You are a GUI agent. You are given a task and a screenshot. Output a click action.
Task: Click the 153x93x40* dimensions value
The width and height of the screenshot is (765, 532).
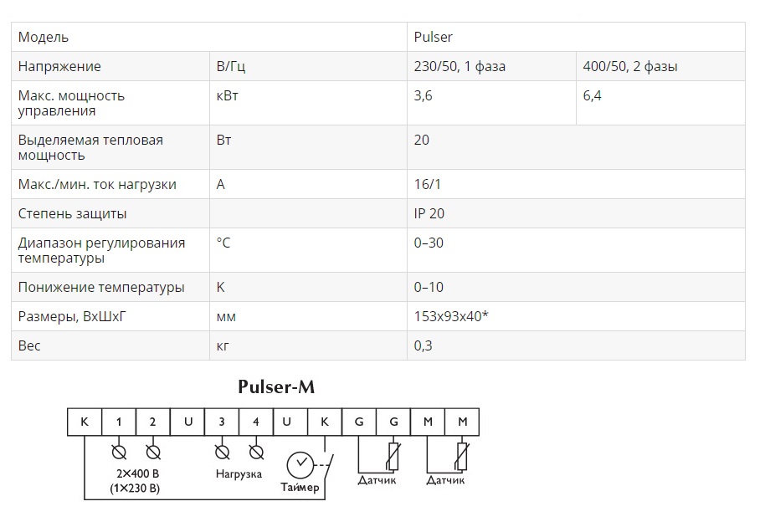451,316
